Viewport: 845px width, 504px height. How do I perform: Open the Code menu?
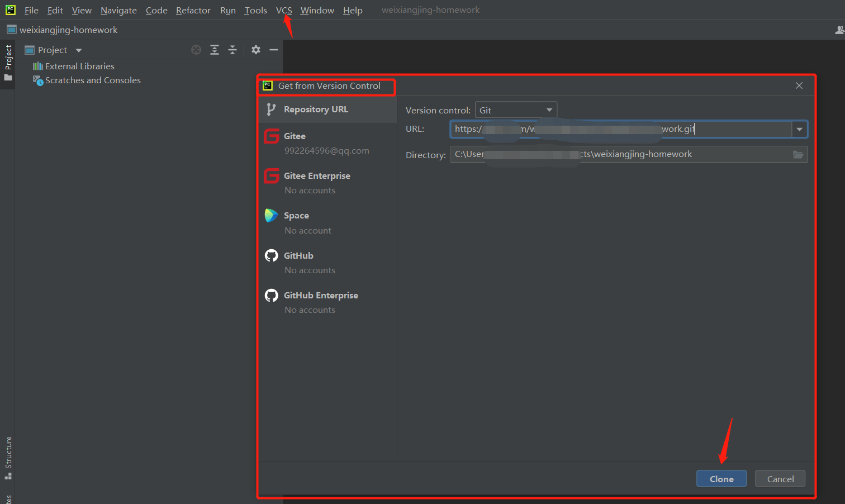pyautogui.click(x=156, y=10)
